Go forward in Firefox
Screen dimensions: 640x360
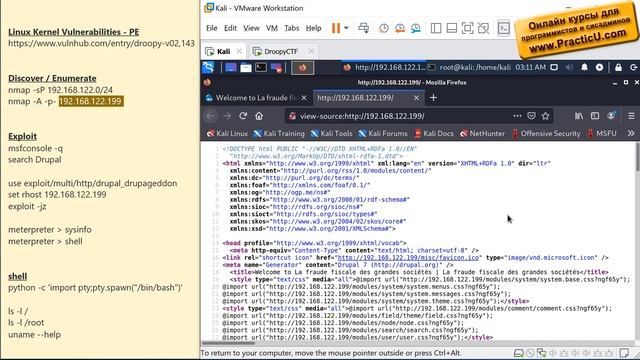[227, 116]
